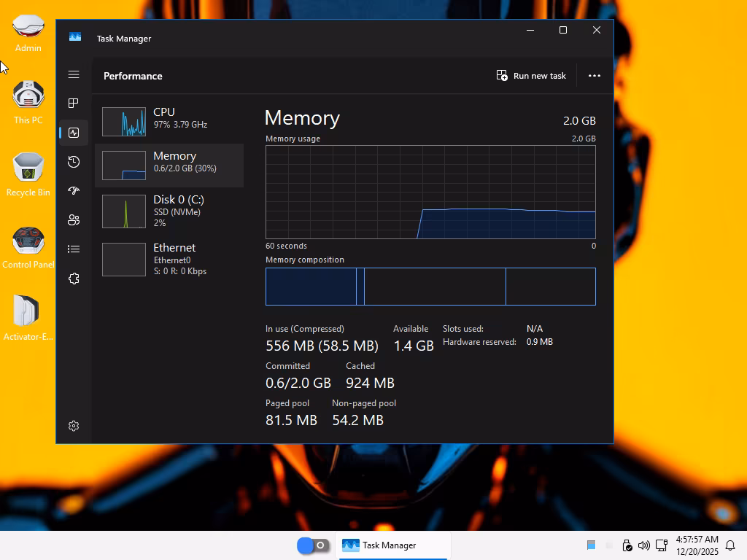747x560 pixels.
Task: Open the volume speaker tray icon
Action: tap(644, 545)
